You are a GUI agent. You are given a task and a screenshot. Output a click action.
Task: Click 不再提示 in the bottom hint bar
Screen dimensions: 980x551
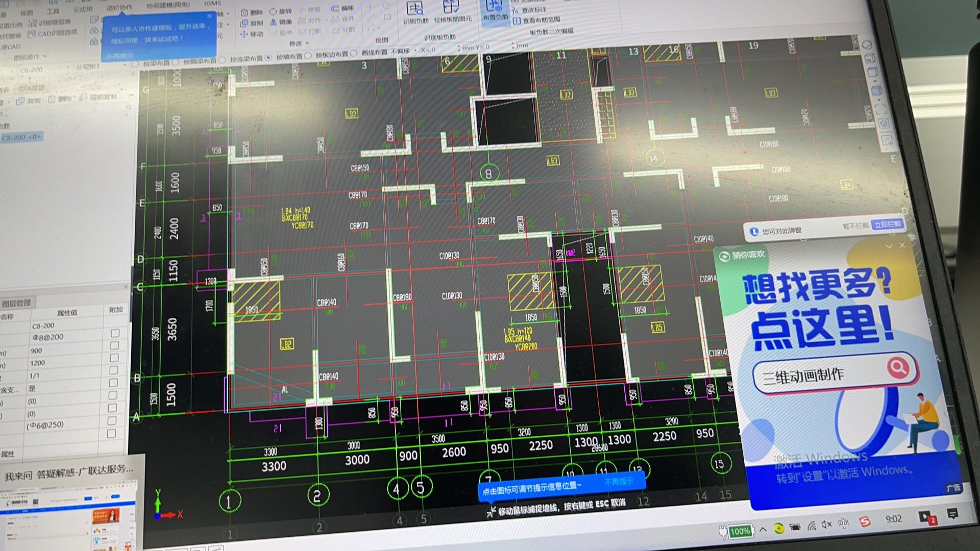point(619,481)
